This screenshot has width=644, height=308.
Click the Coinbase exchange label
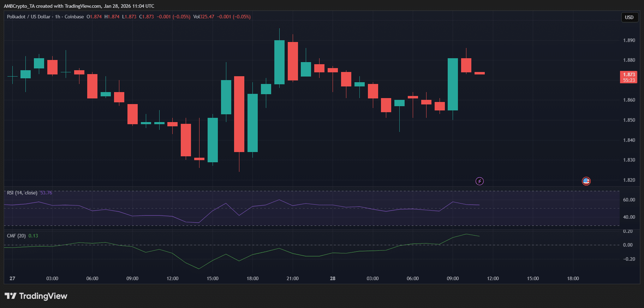pyautogui.click(x=74, y=17)
